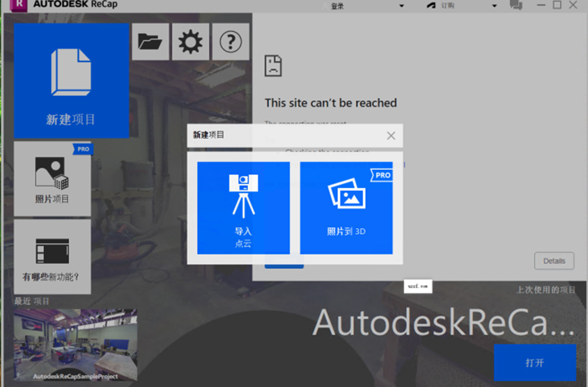The width and height of the screenshot is (588, 387).
Task: Expand the subscribe (订购) dropdown arrow
Action: coord(494,6)
